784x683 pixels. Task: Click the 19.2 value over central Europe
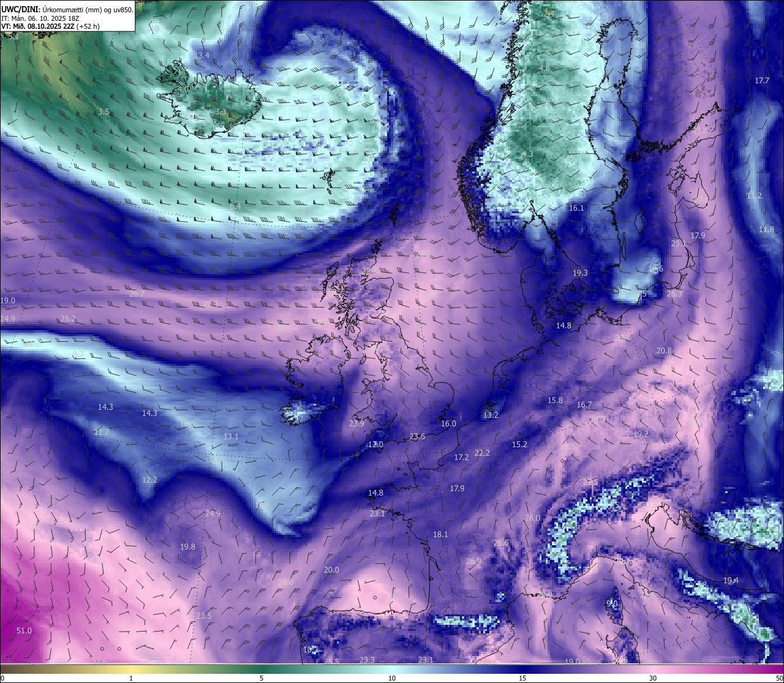641,434
